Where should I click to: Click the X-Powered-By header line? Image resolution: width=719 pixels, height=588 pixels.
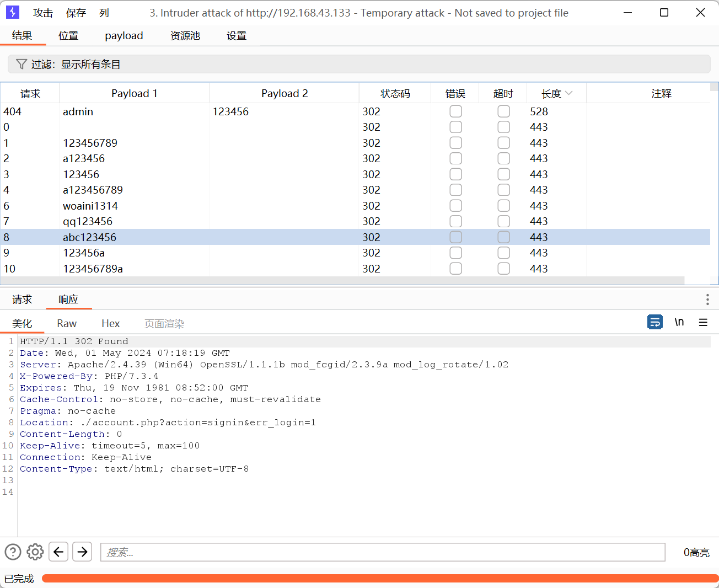(x=89, y=376)
